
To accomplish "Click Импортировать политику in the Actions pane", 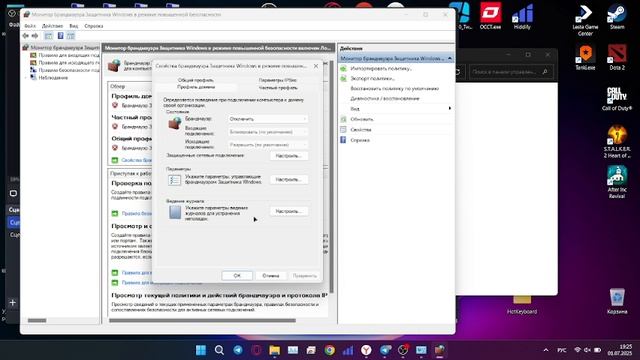I will (381, 69).
